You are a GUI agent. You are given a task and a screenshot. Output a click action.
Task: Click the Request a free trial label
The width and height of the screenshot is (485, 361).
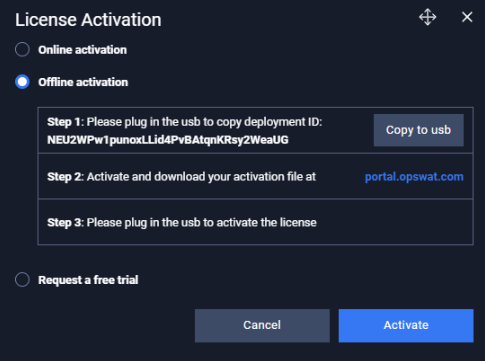point(88,280)
